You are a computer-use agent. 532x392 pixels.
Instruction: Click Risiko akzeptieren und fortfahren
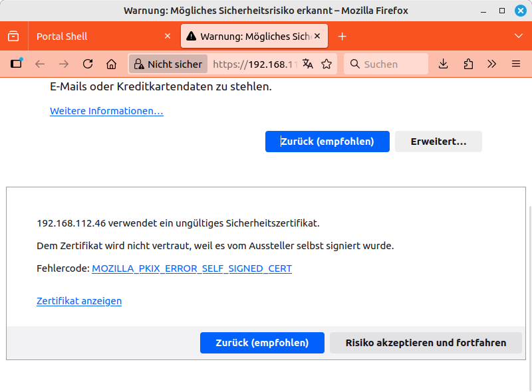click(x=426, y=343)
